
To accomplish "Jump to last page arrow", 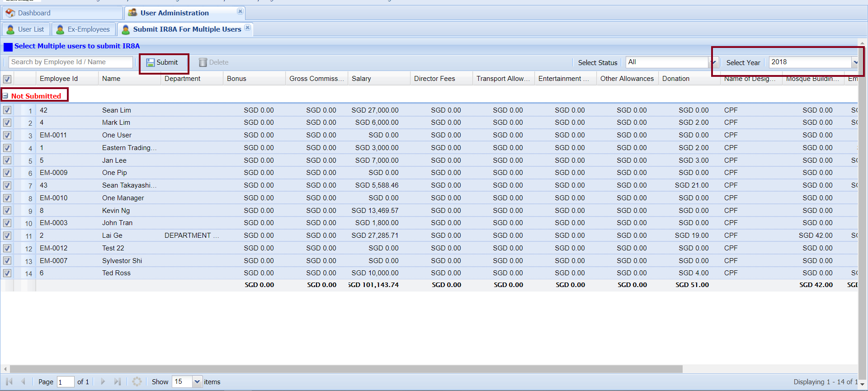I will pos(118,382).
